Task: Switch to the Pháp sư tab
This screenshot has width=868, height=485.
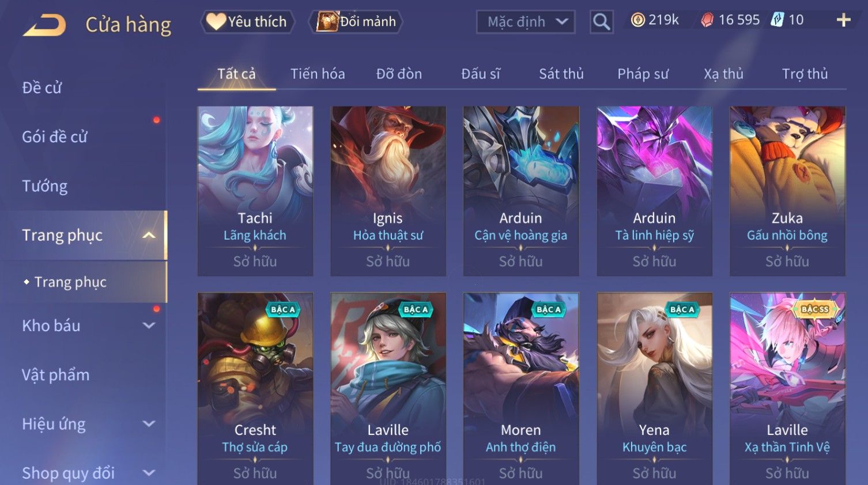Action: click(643, 74)
